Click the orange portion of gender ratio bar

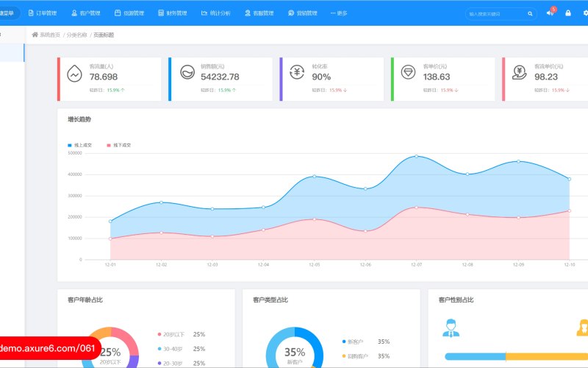[547, 356]
